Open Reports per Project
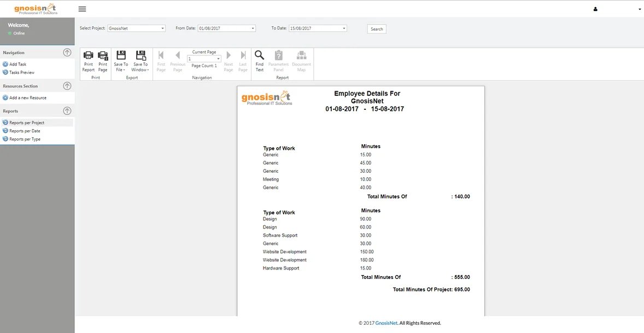 (x=27, y=122)
